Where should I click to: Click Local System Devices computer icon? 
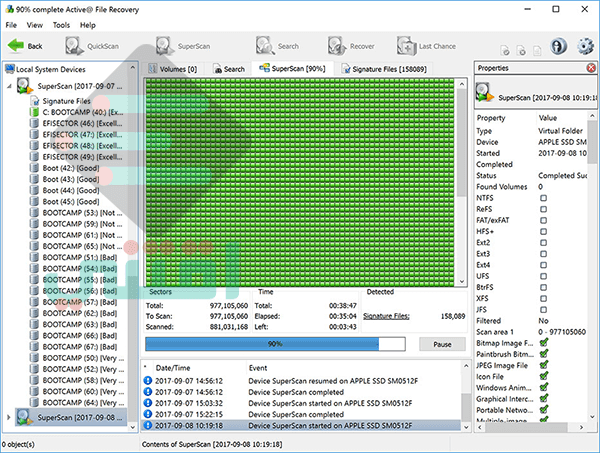(10, 69)
